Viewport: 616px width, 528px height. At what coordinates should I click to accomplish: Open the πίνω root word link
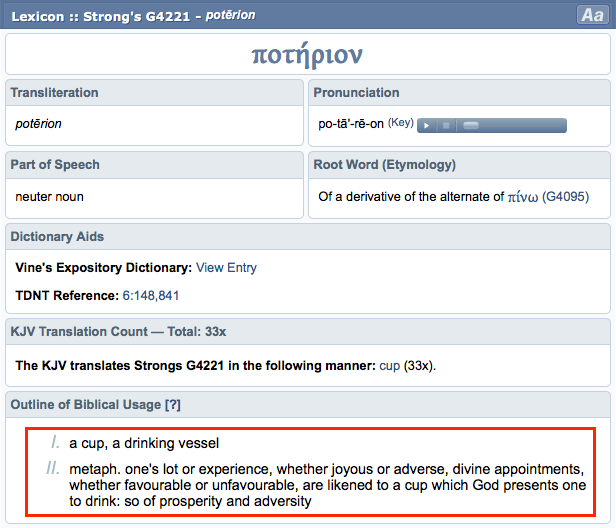(523, 197)
